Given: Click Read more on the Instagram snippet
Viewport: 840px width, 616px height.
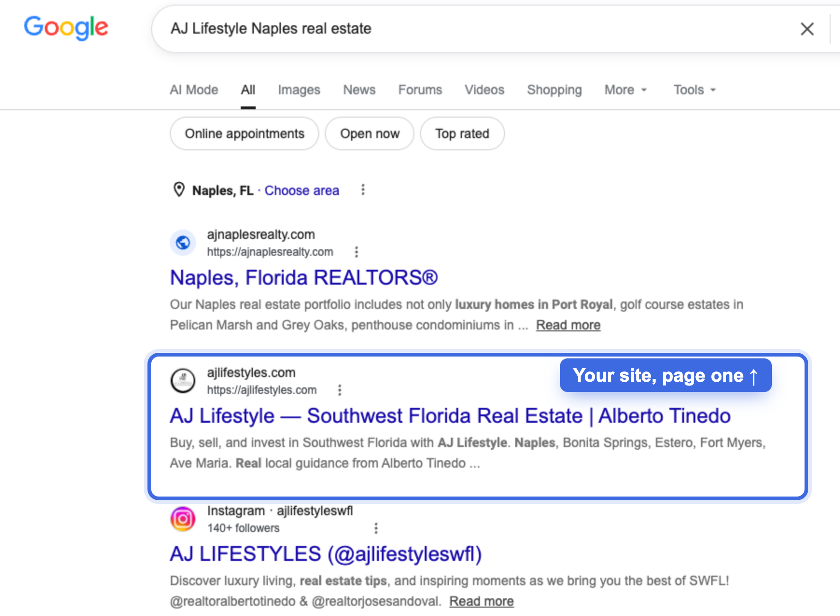Looking at the screenshot, I should [482, 601].
